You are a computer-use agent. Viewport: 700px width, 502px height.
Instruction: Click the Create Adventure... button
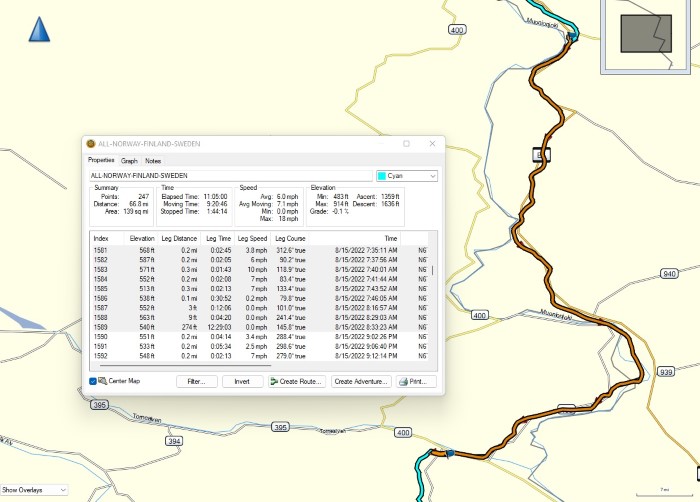point(361,381)
